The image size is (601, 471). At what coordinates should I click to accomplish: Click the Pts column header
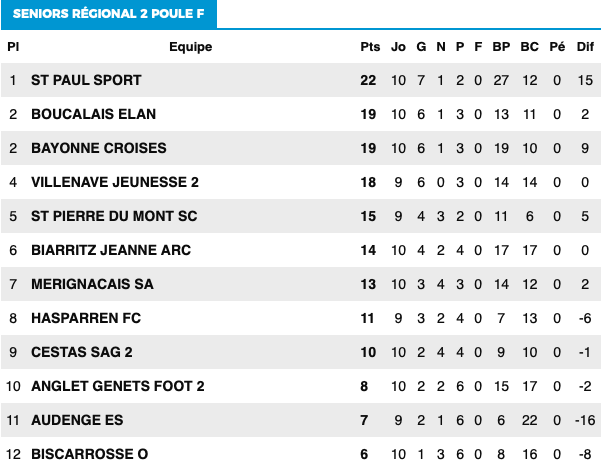coord(370,47)
